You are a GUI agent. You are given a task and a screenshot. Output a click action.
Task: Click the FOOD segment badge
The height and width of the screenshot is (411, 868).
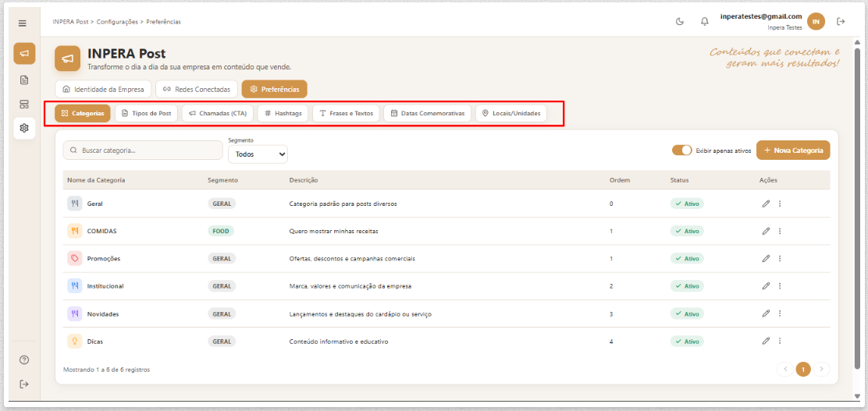tap(221, 231)
